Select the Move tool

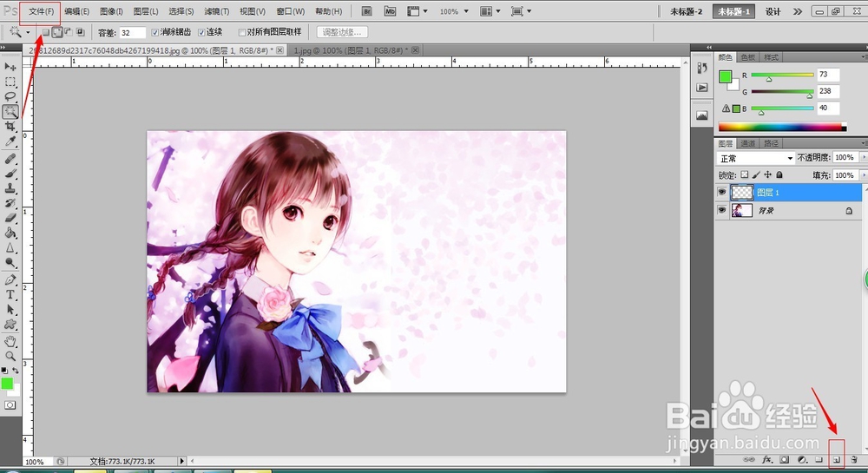[x=10, y=67]
